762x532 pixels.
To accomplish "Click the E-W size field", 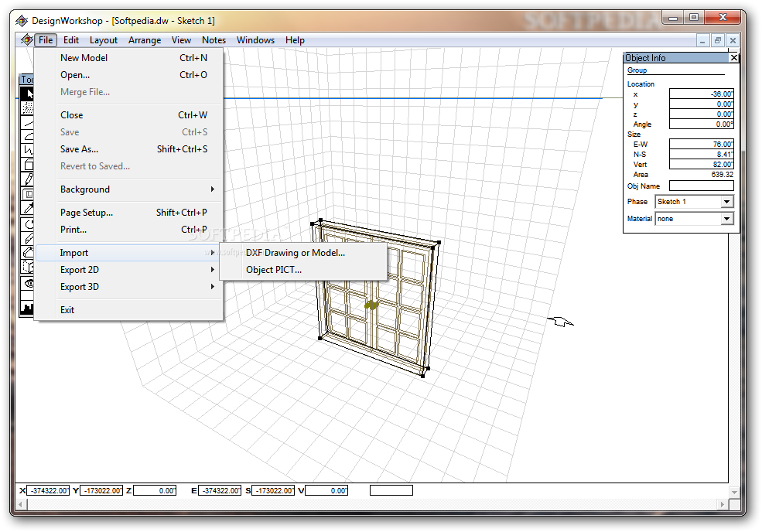I will tap(701, 145).
